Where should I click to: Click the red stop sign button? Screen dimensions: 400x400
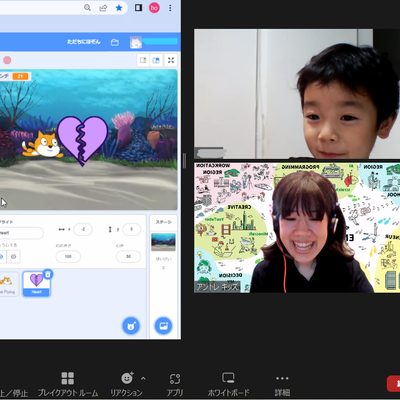7,60
